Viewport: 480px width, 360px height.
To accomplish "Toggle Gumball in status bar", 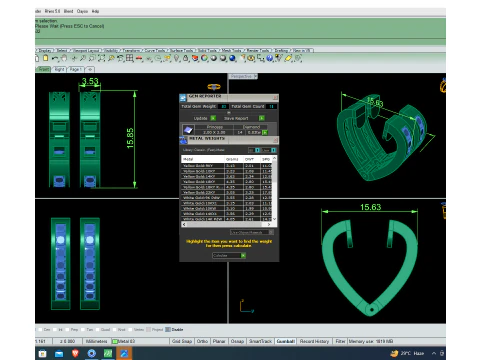I will pyautogui.click(x=285, y=341).
